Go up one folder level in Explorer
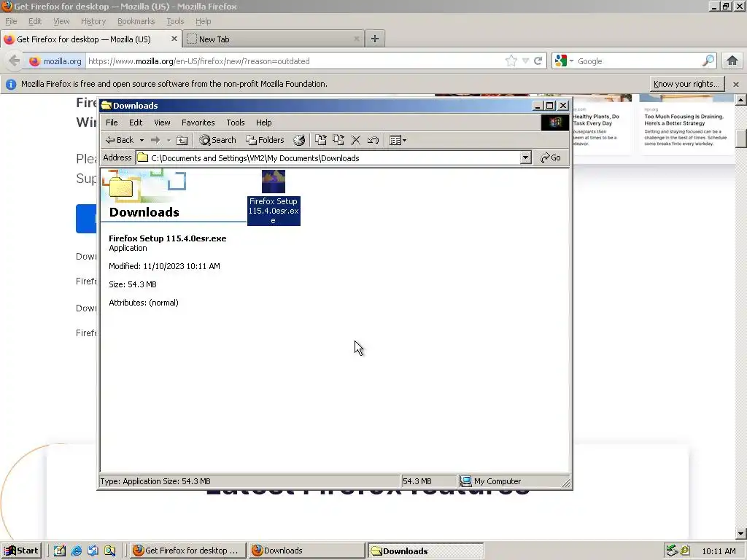This screenshot has height=560, width=747. point(182,140)
